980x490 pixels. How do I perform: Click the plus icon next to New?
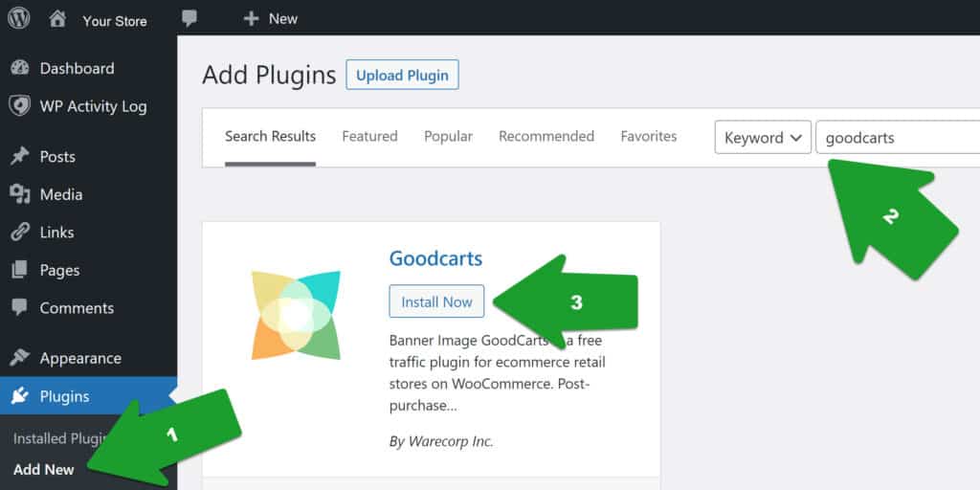coord(252,19)
